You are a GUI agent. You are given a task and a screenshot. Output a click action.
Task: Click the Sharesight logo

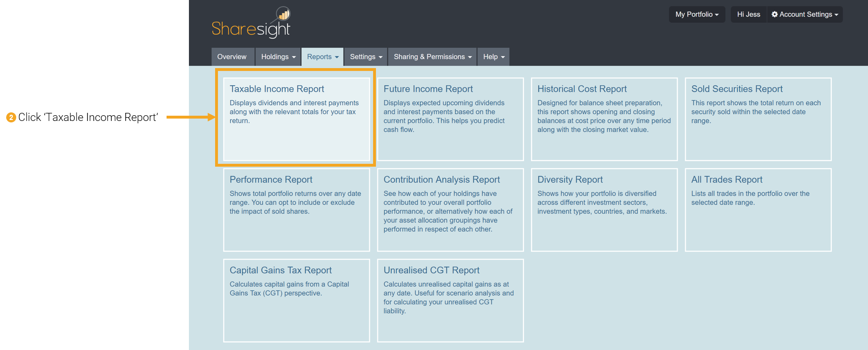click(x=251, y=23)
